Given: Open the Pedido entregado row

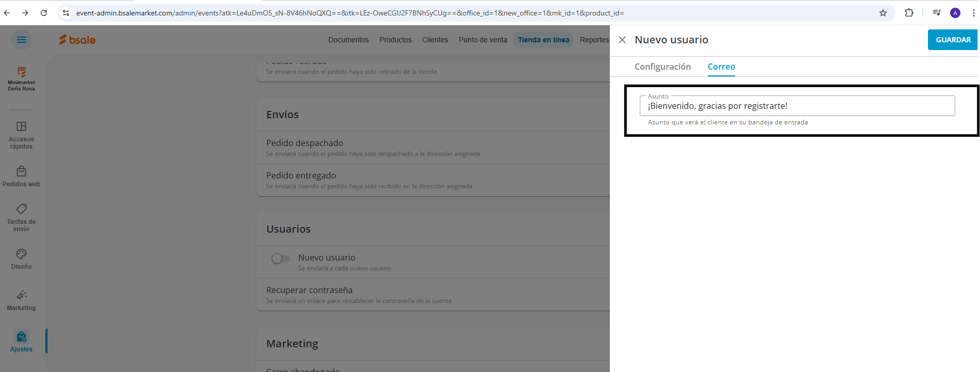Looking at the screenshot, I should pyautogui.click(x=433, y=180).
